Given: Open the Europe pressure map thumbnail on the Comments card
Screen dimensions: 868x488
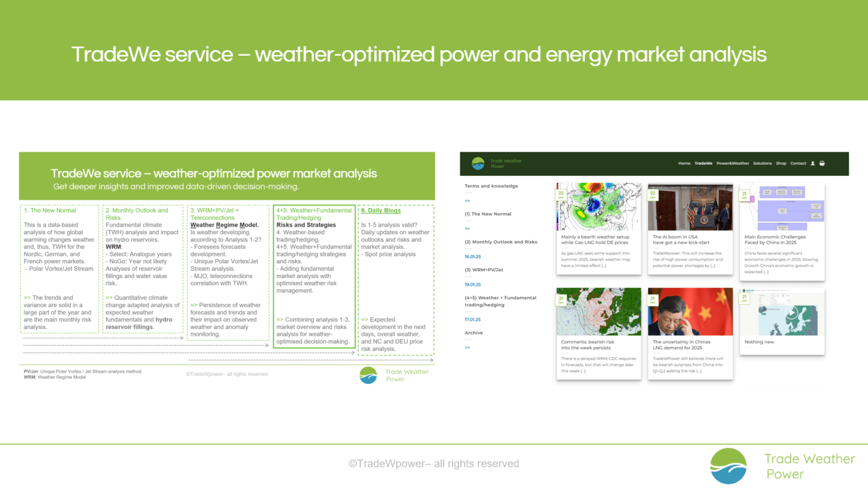Looking at the screenshot, I should (x=598, y=312).
